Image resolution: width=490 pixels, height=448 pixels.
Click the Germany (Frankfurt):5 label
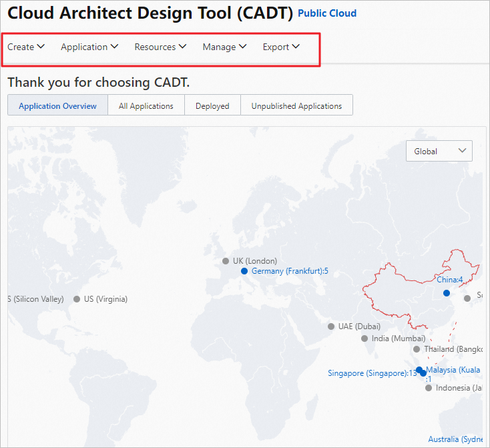tap(290, 271)
